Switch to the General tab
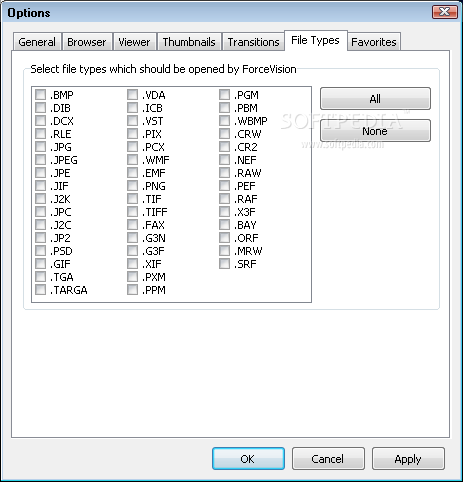463x482 pixels. [x=37, y=42]
